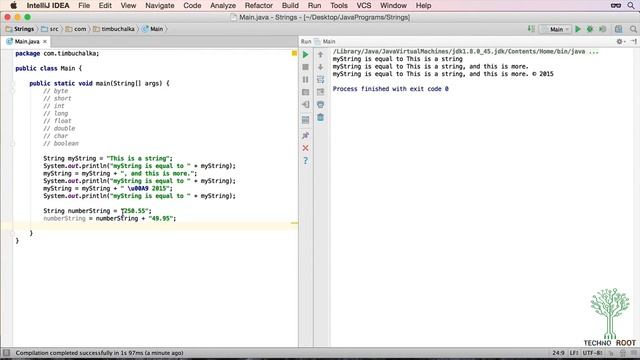Run Main using toolbar green play button
The width and height of the screenshot is (640, 360).
[578, 29]
